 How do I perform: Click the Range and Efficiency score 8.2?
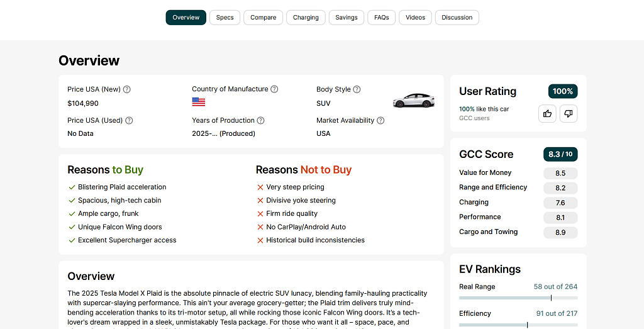(560, 188)
